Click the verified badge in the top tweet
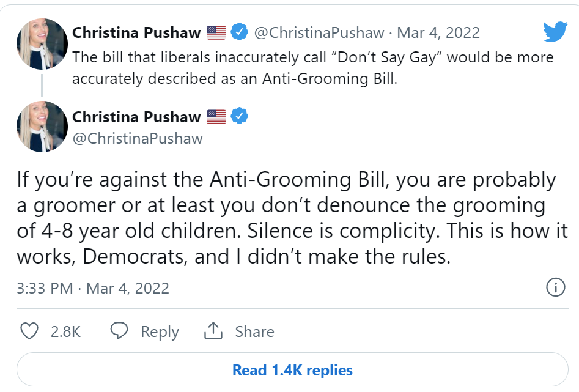The width and height of the screenshot is (579, 392). [x=240, y=32]
